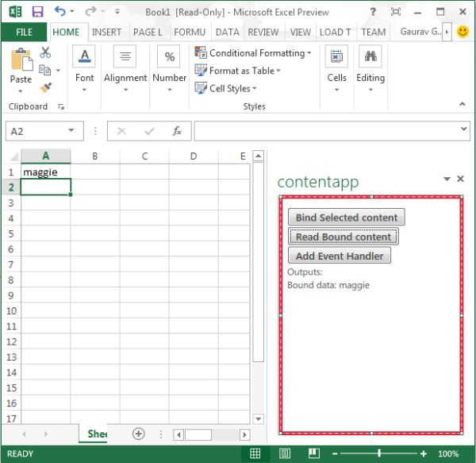
Task: Switch to the REVIEW tab
Action: point(263,32)
